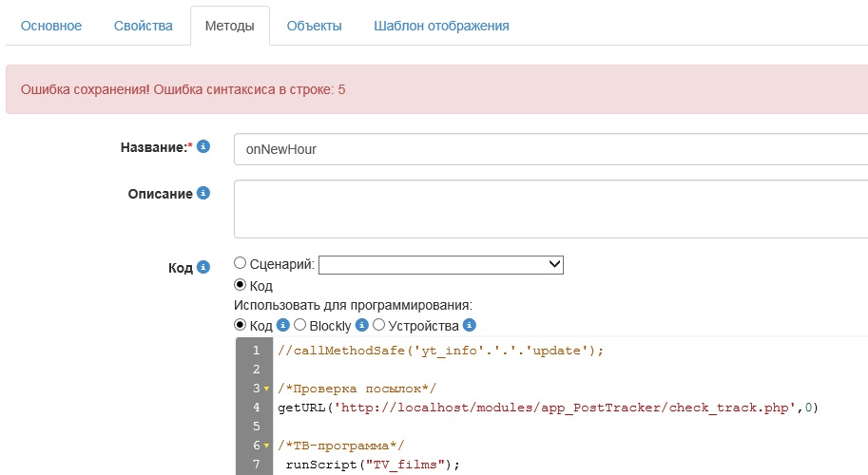868x475 pixels.
Task: Click the info icon next to Название
Action: tap(203, 147)
